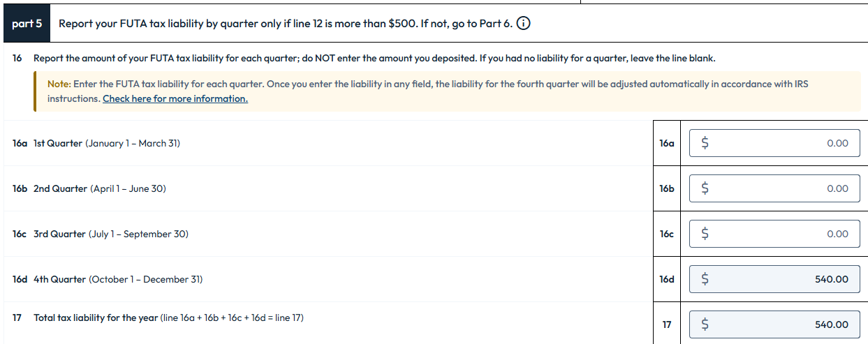Click the dollar sign in the 16d field
The width and height of the screenshot is (868, 344).
pyautogui.click(x=705, y=279)
